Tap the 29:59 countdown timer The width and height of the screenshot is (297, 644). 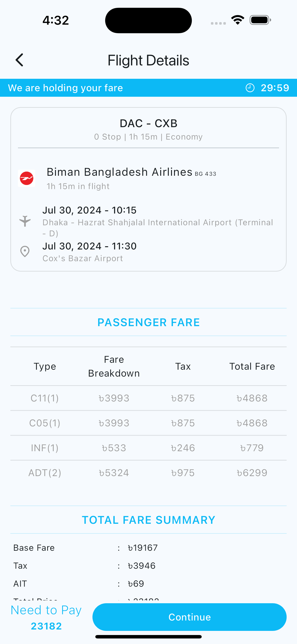[x=275, y=88]
